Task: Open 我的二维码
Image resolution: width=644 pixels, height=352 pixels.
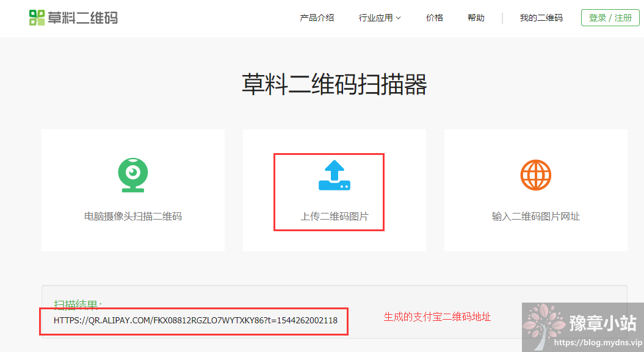Action: tap(541, 18)
